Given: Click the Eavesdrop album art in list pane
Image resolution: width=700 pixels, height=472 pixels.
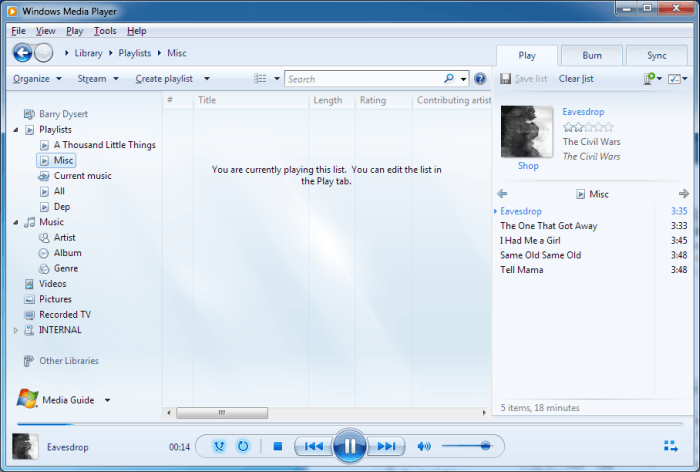Looking at the screenshot, I should 527,131.
